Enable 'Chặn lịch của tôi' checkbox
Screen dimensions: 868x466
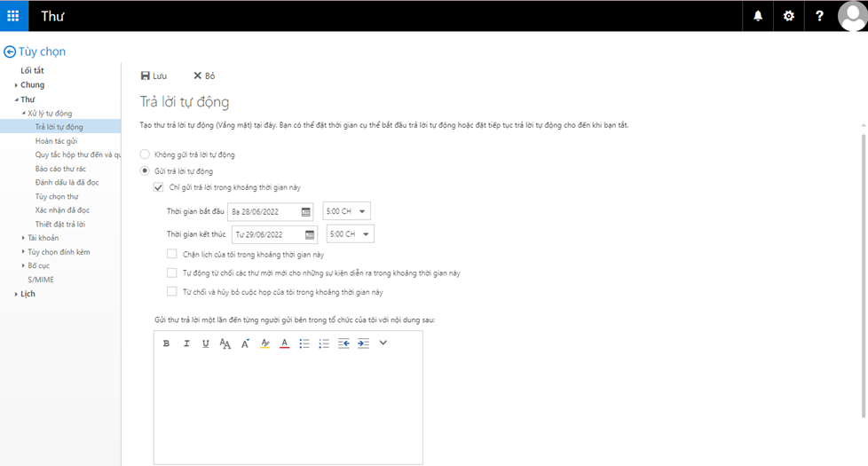tap(172, 254)
